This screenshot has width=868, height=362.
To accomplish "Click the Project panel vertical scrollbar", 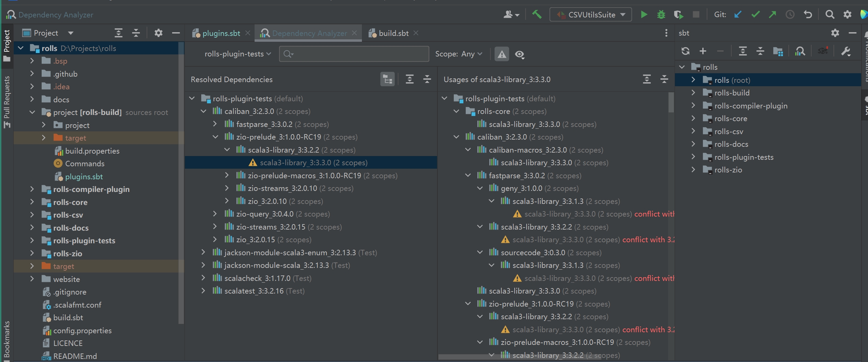I will coord(181,183).
